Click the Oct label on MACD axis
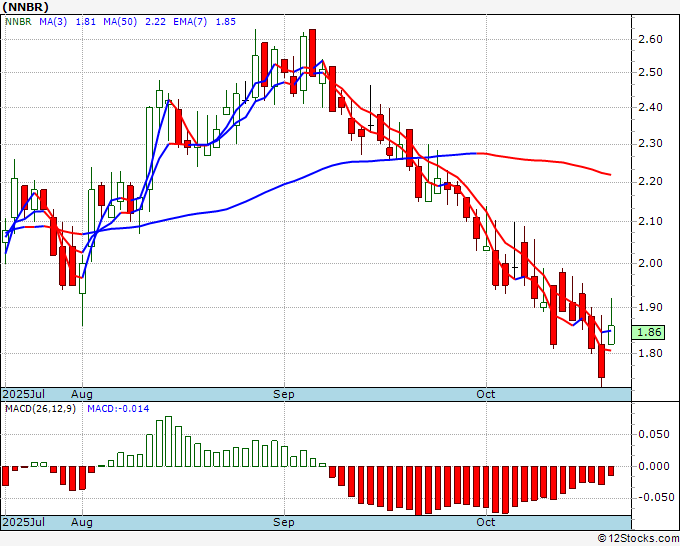This screenshot has height=546, width=680. (485, 522)
